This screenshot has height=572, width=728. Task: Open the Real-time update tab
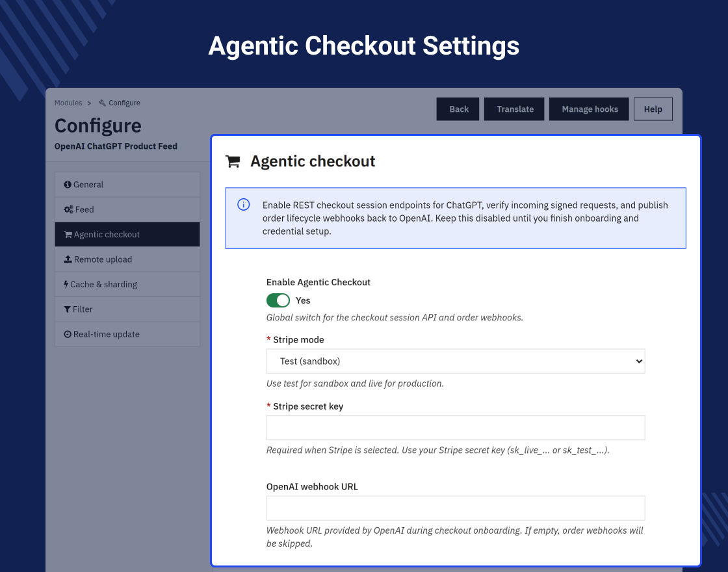coord(127,334)
